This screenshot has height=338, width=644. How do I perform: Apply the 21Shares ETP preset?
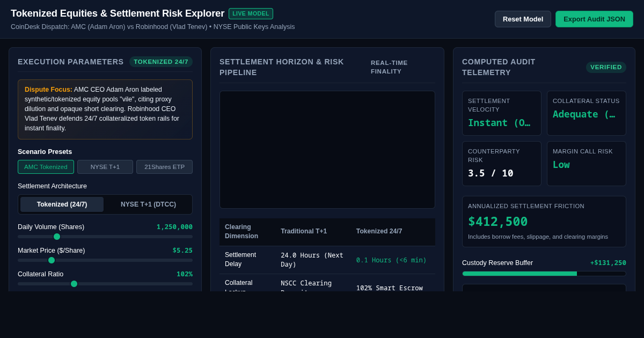[164, 167]
